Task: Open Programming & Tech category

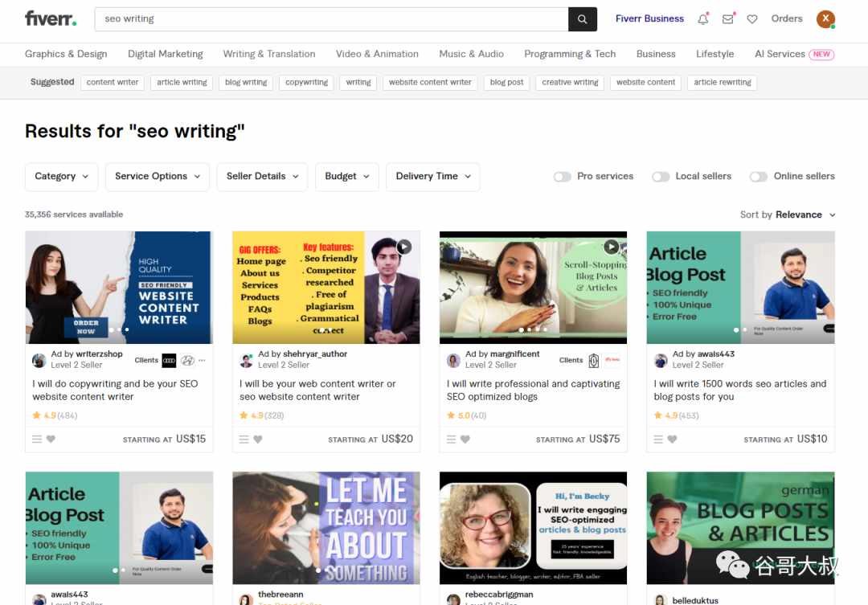Action: tap(570, 54)
